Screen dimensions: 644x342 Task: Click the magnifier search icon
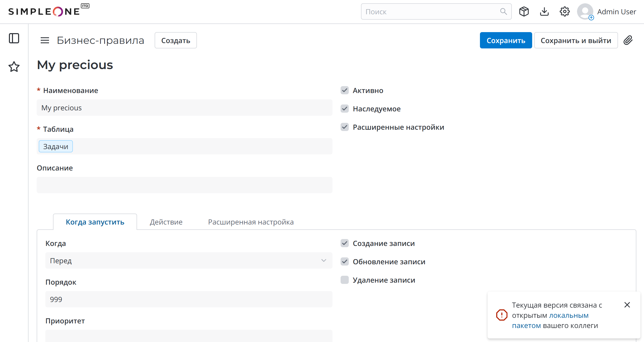pyautogui.click(x=503, y=11)
